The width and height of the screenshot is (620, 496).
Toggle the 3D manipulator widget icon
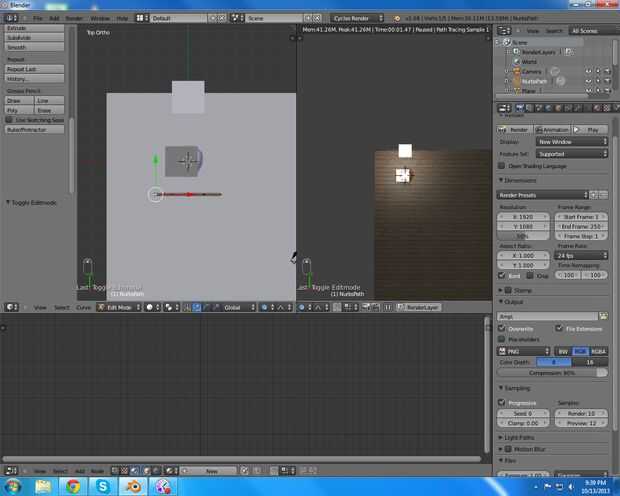tap(187, 307)
